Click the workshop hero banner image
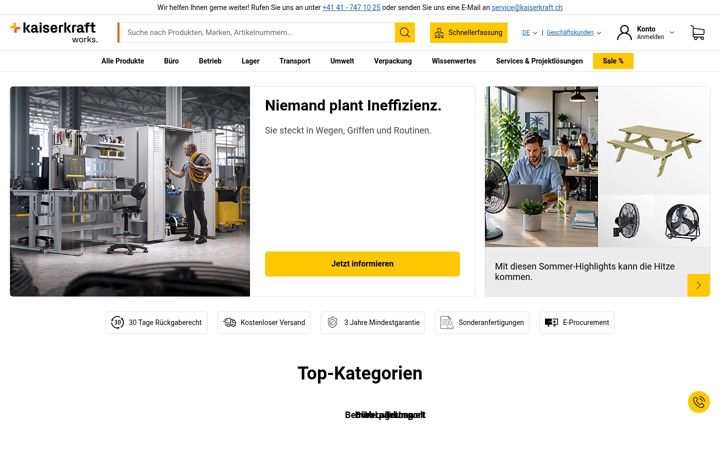 coord(130,191)
